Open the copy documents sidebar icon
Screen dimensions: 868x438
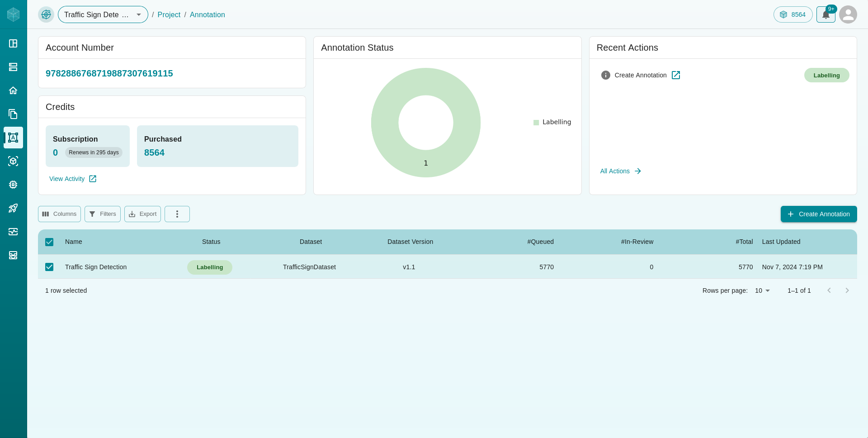(x=13, y=114)
